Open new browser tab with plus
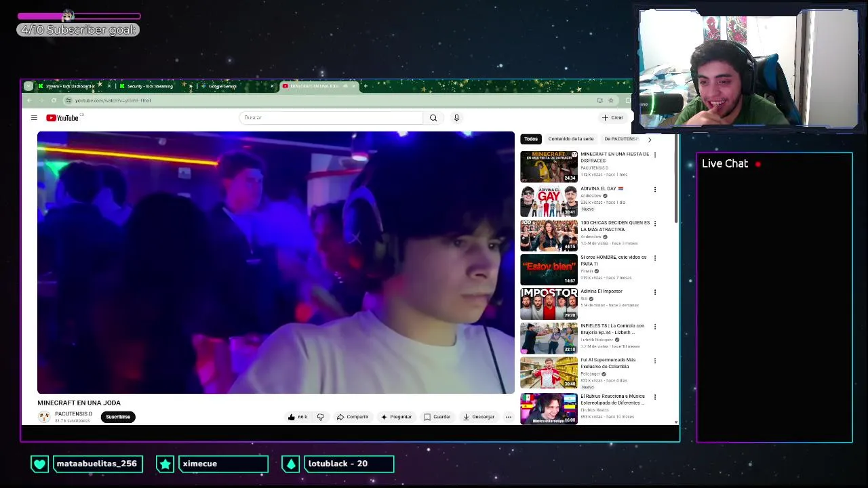Screen dimensions: 868x488 click(366, 86)
